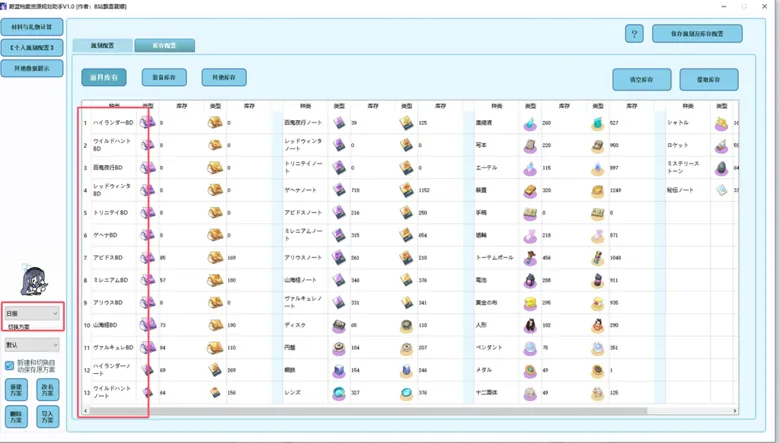
Task: Select the ディスク grey disc icon
Action: [x=339, y=325]
